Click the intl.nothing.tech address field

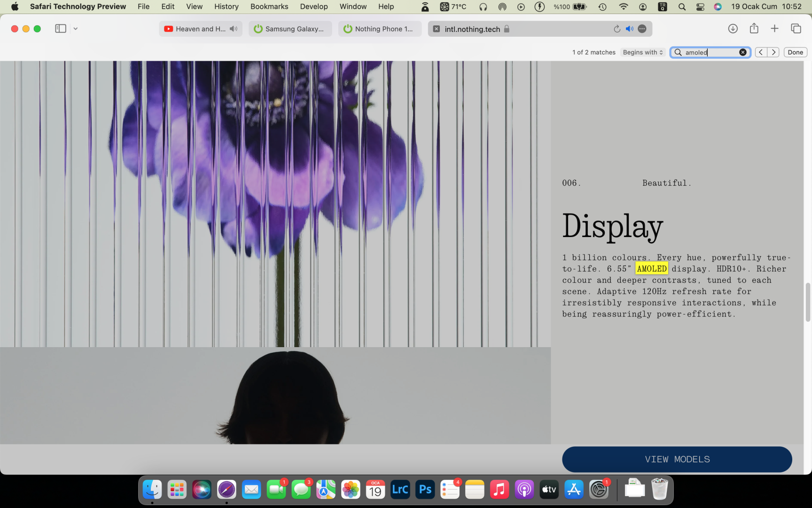(540, 29)
